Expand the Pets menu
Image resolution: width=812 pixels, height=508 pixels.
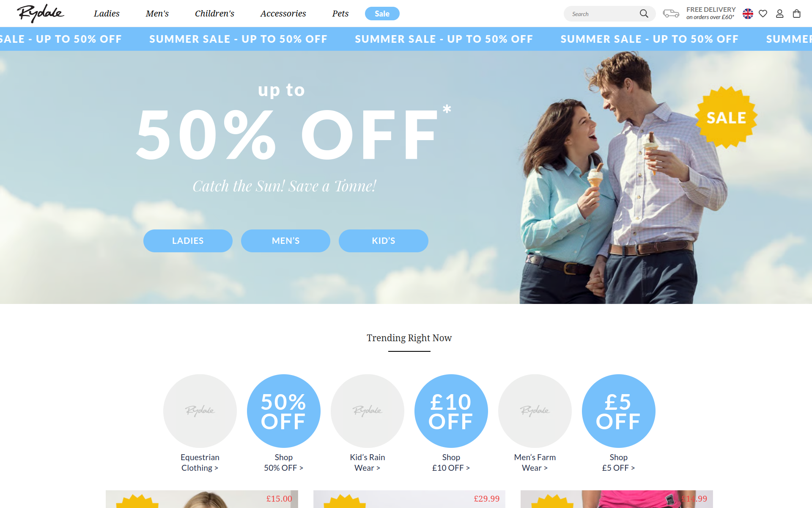(340, 14)
